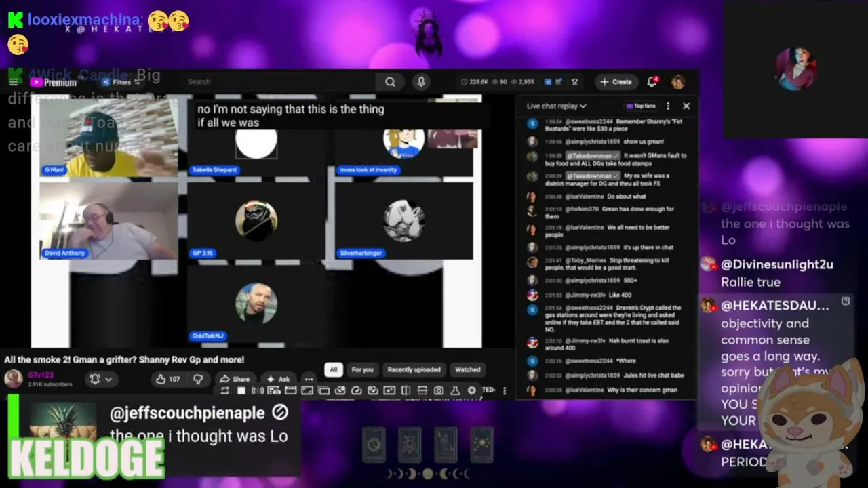Share the video
868x488 pixels.
click(x=235, y=379)
